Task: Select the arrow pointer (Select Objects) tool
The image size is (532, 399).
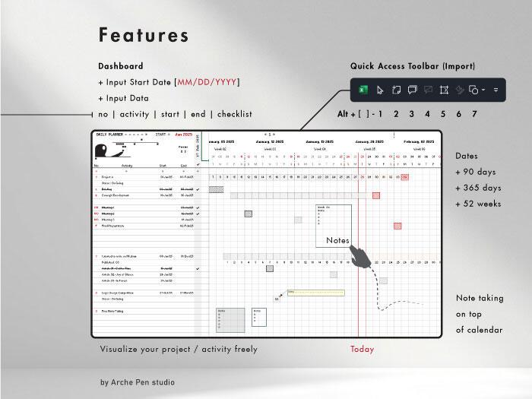Action: (380, 90)
